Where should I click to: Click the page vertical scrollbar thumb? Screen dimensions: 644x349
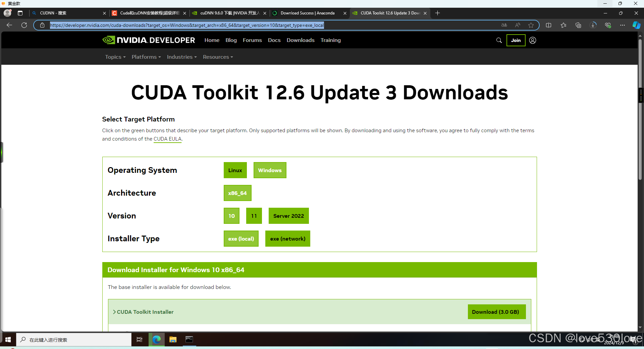point(640,109)
